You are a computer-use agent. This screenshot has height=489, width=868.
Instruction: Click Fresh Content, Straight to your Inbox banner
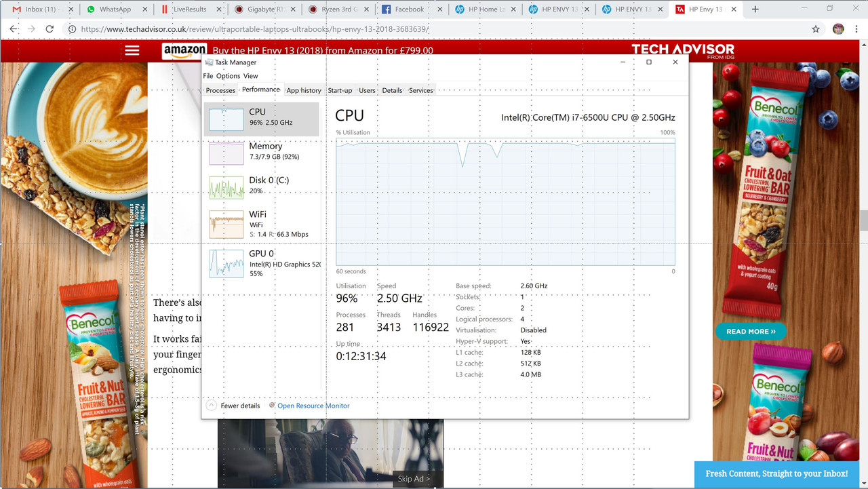pos(776,474)
